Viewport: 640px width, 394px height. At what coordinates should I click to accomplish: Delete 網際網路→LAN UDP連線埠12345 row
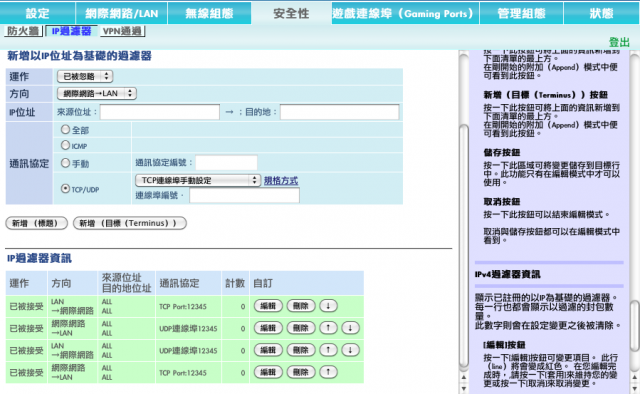(301, 328)
